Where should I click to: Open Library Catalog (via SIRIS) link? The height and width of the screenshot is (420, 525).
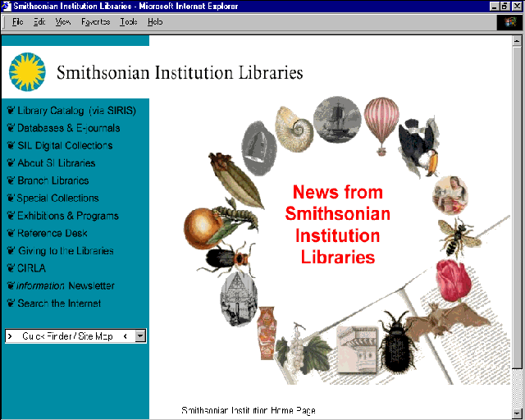[76, 110]
